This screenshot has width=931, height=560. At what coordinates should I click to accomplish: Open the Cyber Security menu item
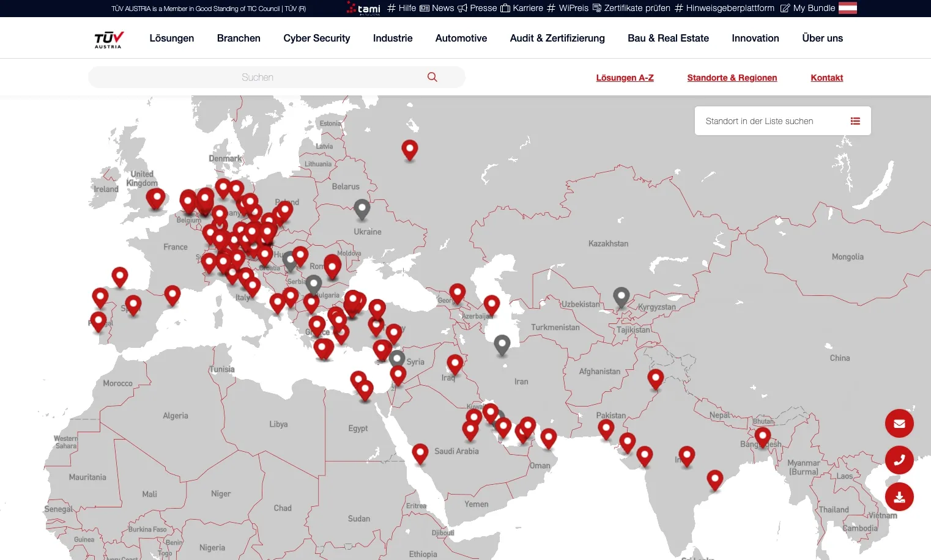pos(316,38)
